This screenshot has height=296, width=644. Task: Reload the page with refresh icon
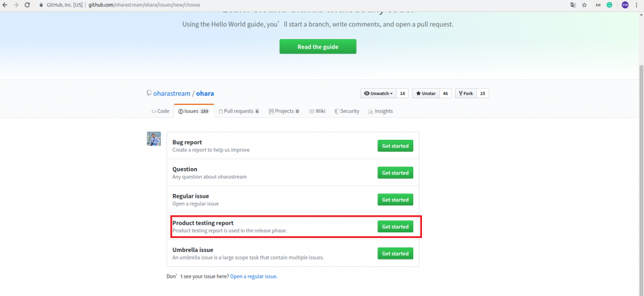(27, 5)
